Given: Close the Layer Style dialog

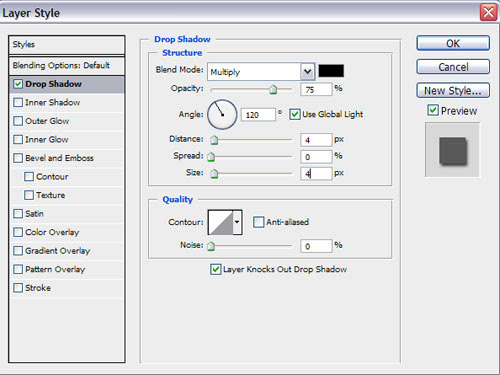Looking at the screenshot, I should [x=488, y=13].
